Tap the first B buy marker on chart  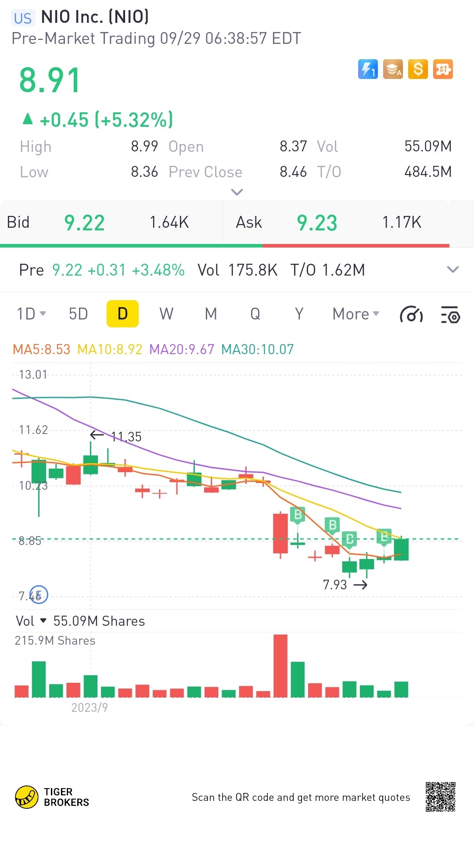(298, 515)
